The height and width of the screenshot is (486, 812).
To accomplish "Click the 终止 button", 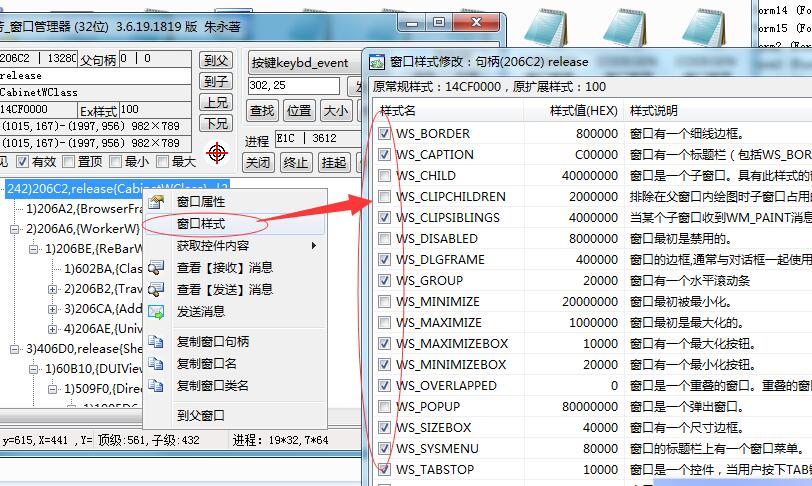I will [296, 163].
